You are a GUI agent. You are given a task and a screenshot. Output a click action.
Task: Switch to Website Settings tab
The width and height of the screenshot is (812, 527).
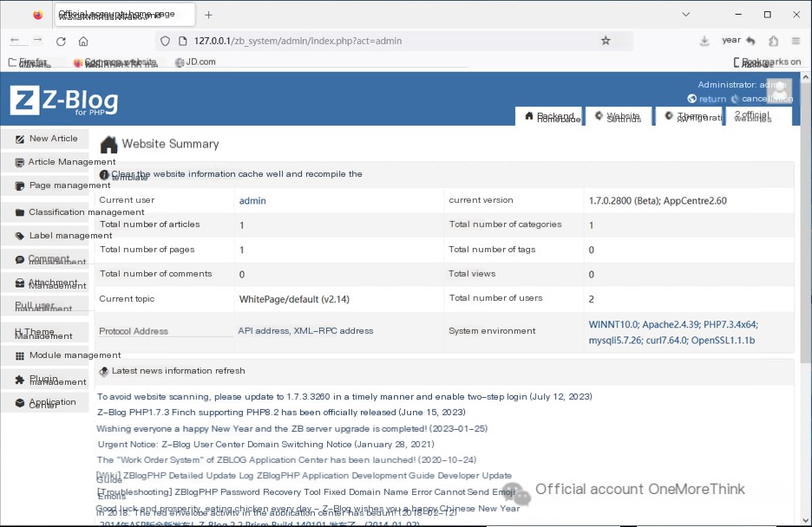click(618, 116)
